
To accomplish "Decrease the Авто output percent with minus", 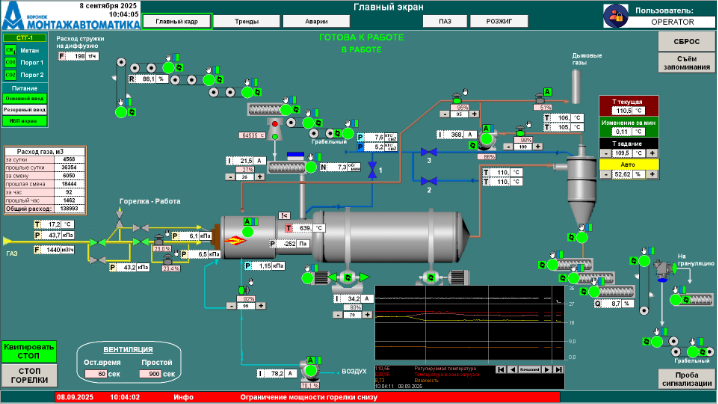I will coord(606,174).
